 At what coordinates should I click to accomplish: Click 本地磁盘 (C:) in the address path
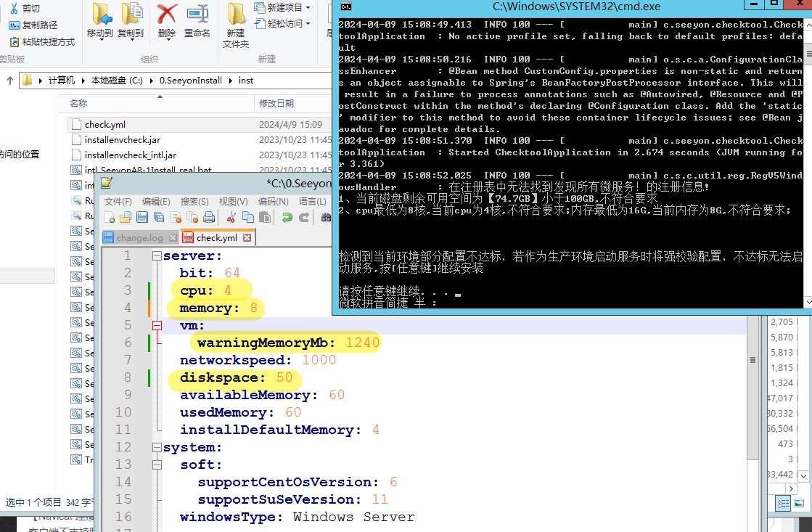(x=117, y=81)
